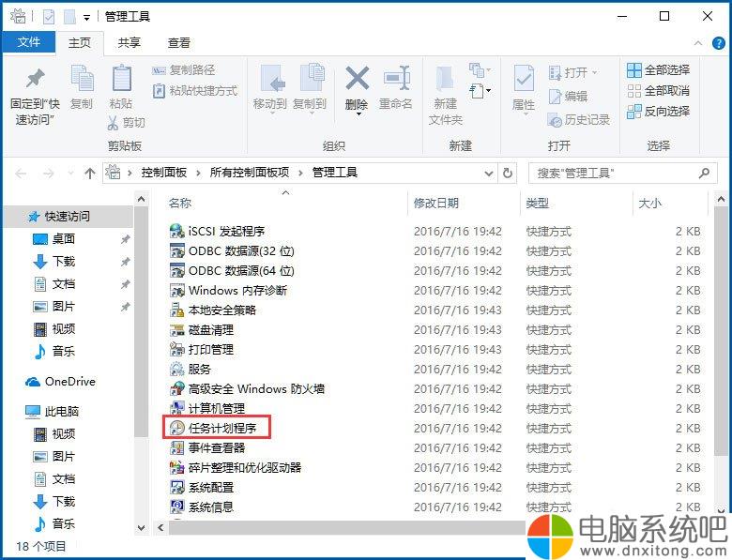Select 打印管理 item
This screenshot has width=732, height=560.
pyautogui.click(x=202, y=350)
